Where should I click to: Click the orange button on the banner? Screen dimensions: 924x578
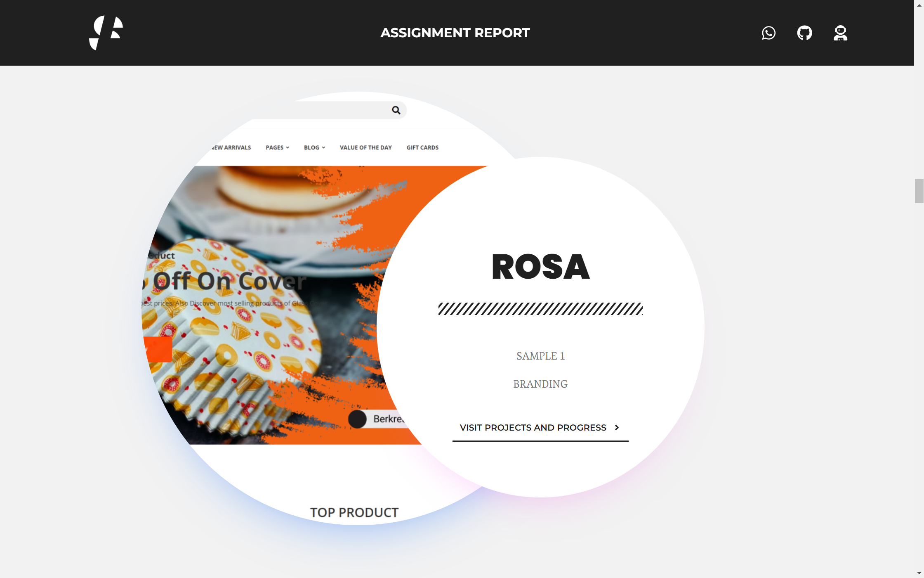(x=158, y=349)
